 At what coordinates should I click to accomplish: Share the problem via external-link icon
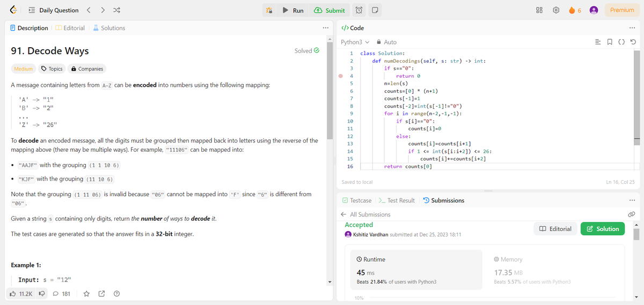(102, 294)
